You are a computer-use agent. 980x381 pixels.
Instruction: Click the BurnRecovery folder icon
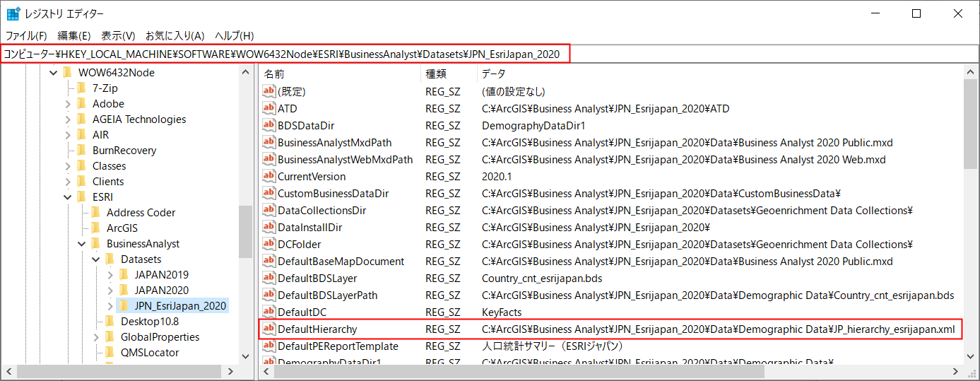pos(82,150)
